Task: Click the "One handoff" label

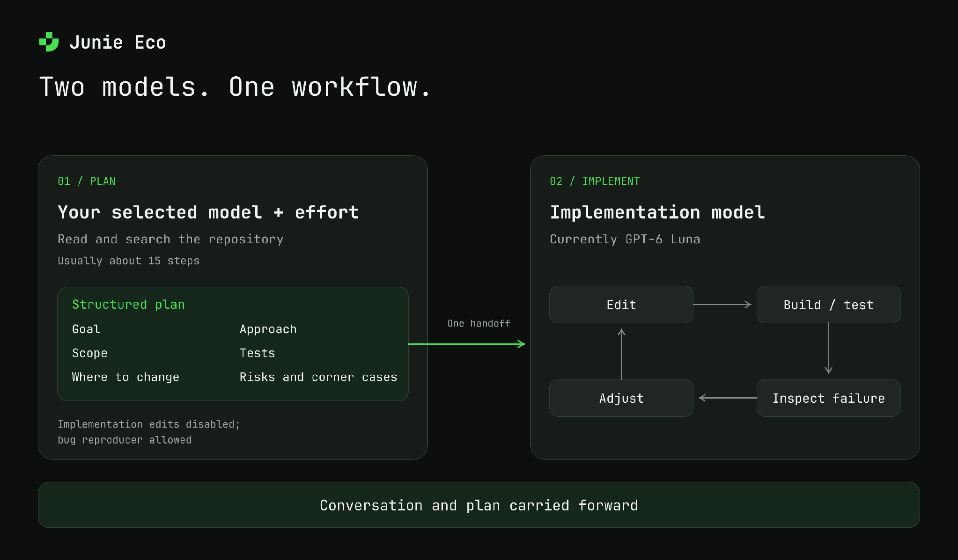Action: pyautogui.click(x=479, y=323)
